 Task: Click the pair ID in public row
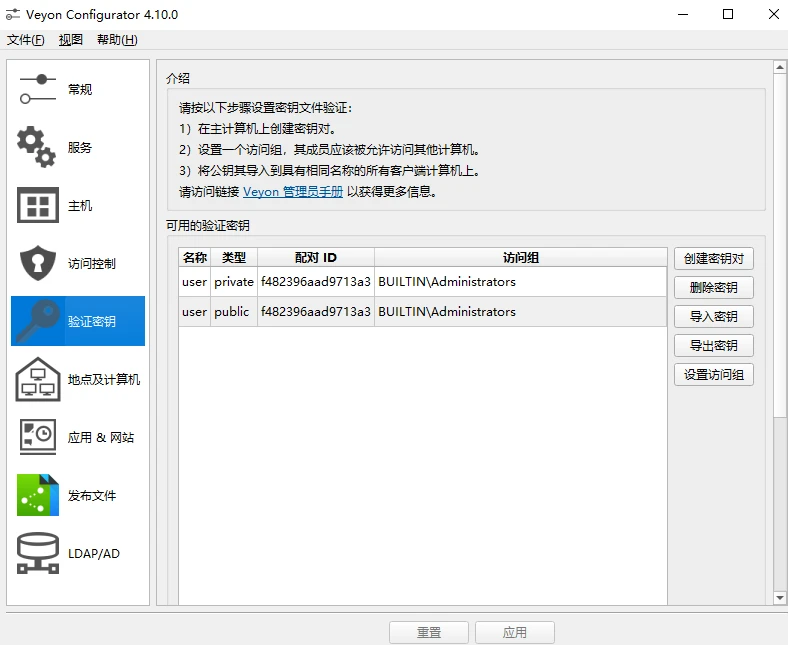316,312
